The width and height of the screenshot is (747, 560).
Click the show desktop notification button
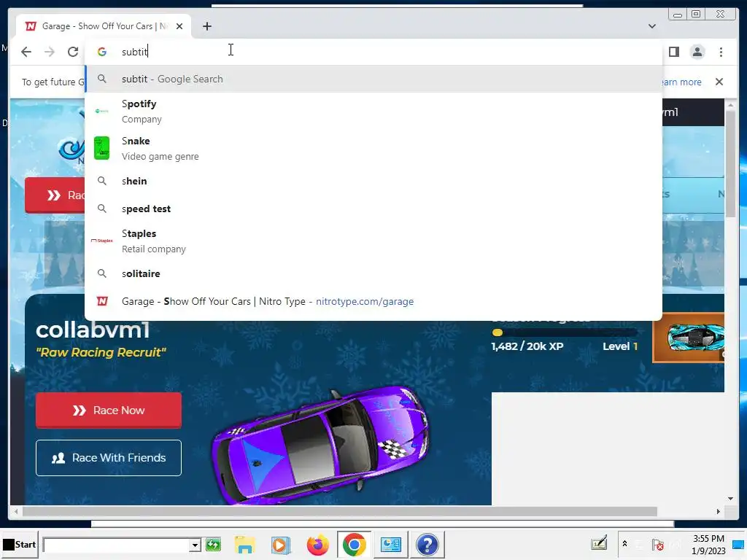coord(738,544)
